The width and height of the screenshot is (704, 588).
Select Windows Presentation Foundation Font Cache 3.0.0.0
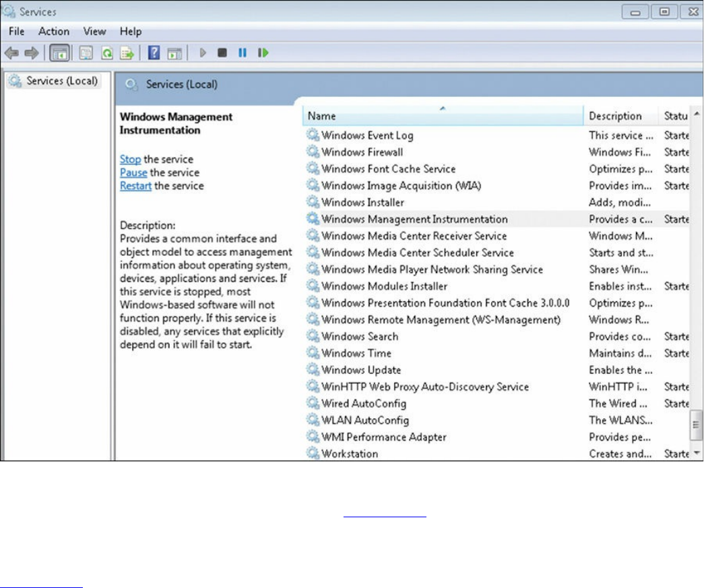coord(497,302)
